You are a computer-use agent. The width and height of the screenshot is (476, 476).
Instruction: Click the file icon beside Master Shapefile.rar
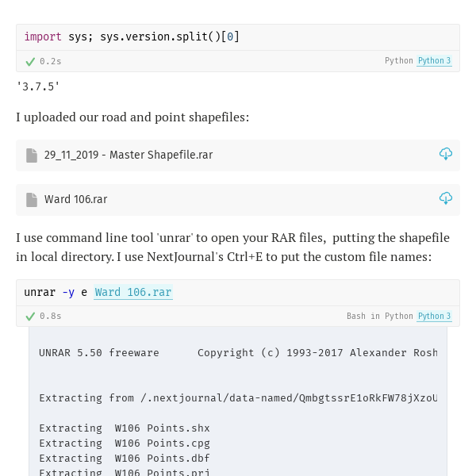coord(32,155)
